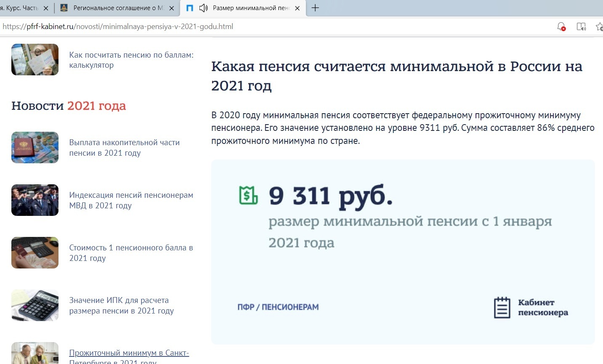Open a new browser tab with plus icon

click(315, 8)
